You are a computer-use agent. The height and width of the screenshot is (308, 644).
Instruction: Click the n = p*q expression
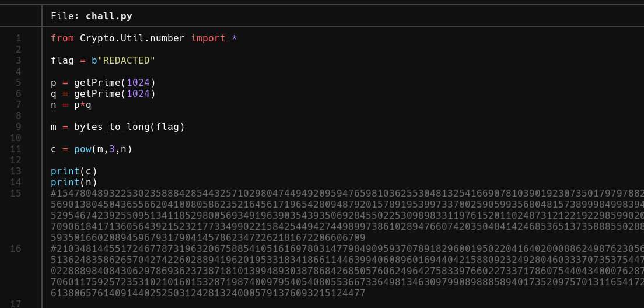71,105
